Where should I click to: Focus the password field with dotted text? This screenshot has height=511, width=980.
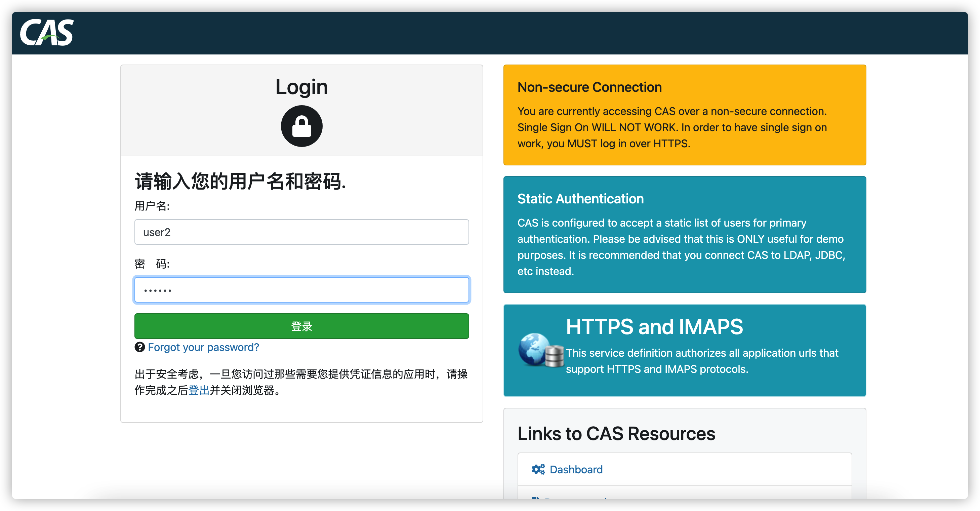pos(301,289)
